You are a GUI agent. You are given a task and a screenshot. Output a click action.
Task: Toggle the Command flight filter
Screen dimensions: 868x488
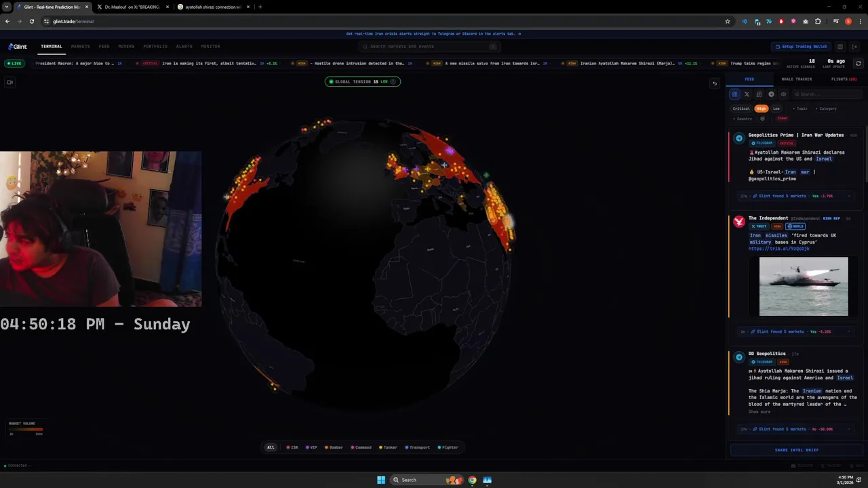pyautogui.click(x=361, y=447)
